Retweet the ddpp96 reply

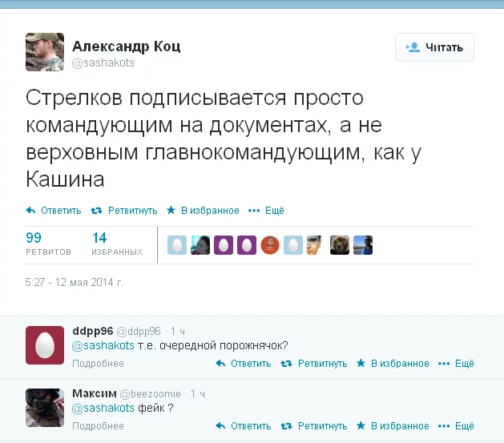click(286, 364)
